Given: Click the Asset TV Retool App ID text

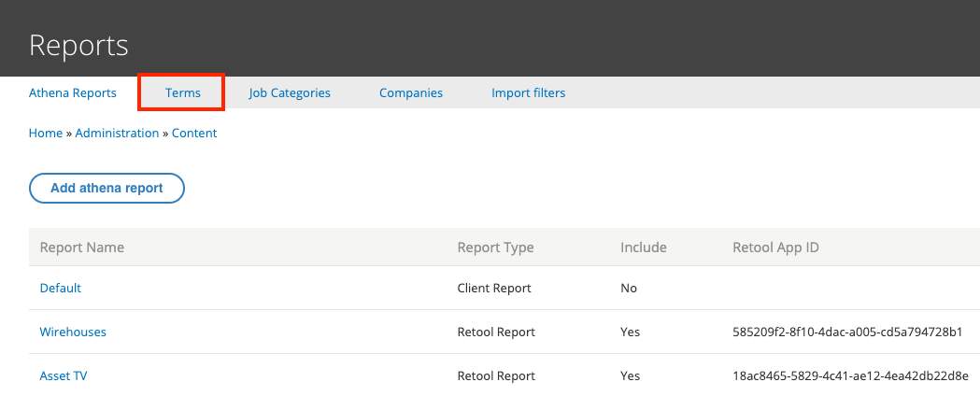Looking at the screenshot, I should [851, 376].
